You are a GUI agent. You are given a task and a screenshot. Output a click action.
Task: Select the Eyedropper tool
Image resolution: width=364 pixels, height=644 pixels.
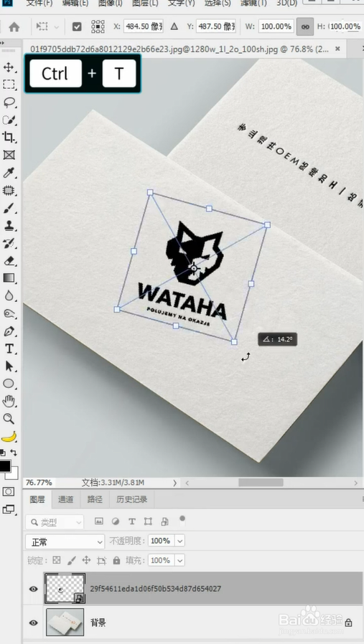9,173
